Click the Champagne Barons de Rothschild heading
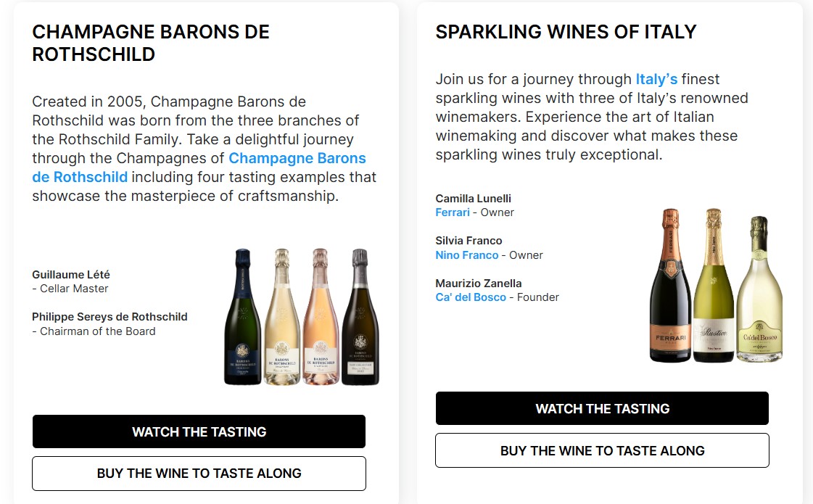The image size is (813, 504). [x=151, y=43]
